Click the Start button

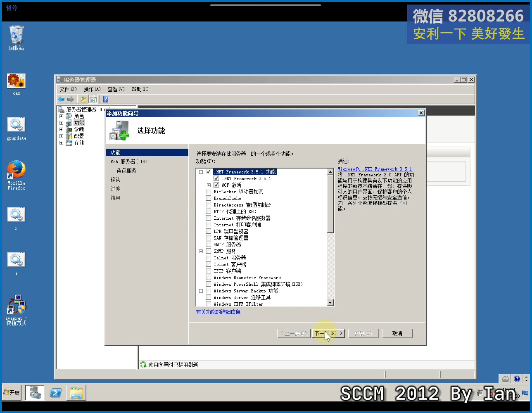click(12, 392)
